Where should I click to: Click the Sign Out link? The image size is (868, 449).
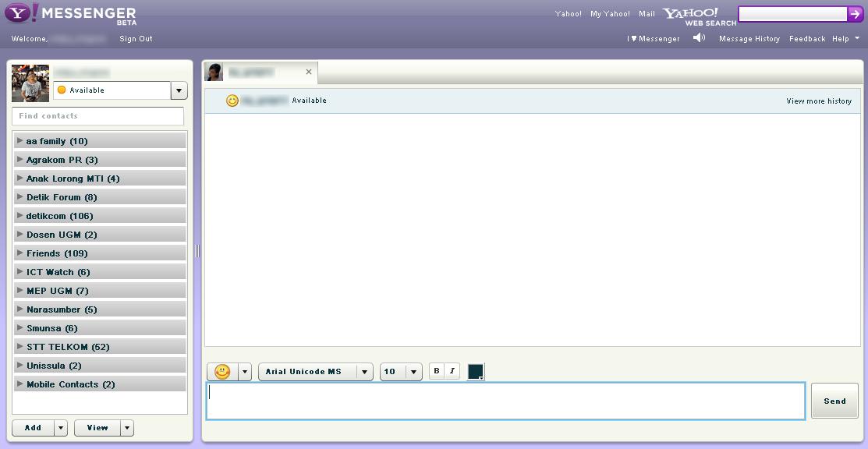[136, 39]
